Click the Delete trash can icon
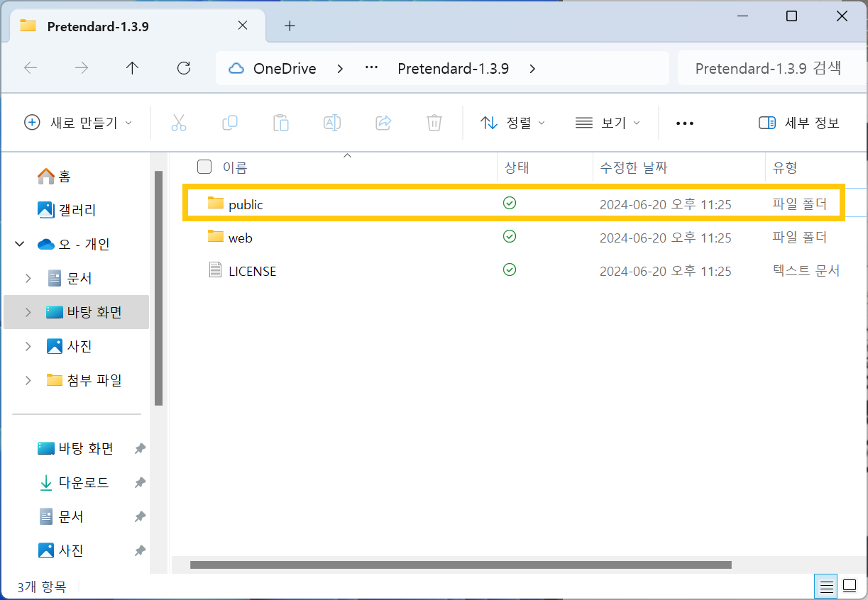This screenshot has height=600, width=868. click(x=434, y=123)
